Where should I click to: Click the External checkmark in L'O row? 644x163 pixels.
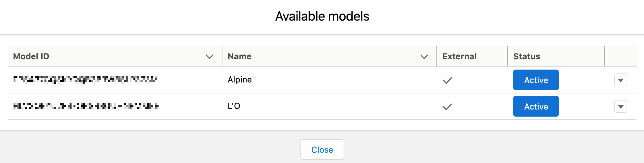(447, 107)
